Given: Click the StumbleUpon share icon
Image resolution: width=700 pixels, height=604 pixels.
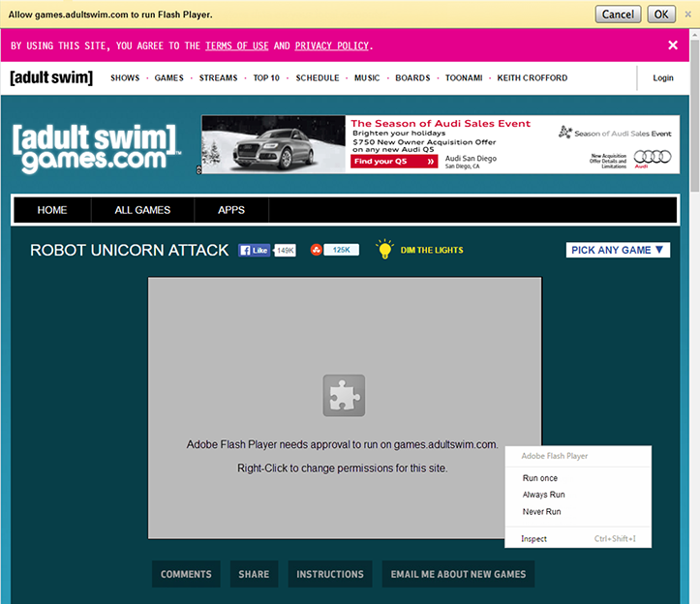Looking at the screenshot, I should 316,250.
